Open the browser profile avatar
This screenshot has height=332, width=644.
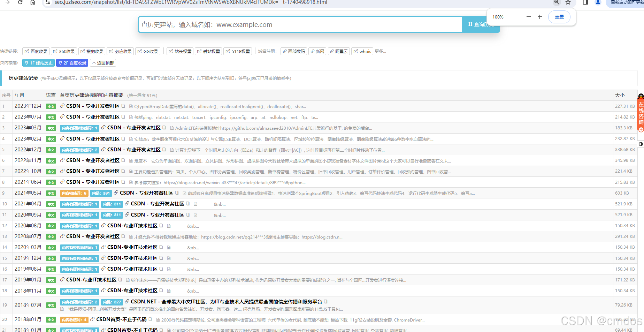pos(598,2)
